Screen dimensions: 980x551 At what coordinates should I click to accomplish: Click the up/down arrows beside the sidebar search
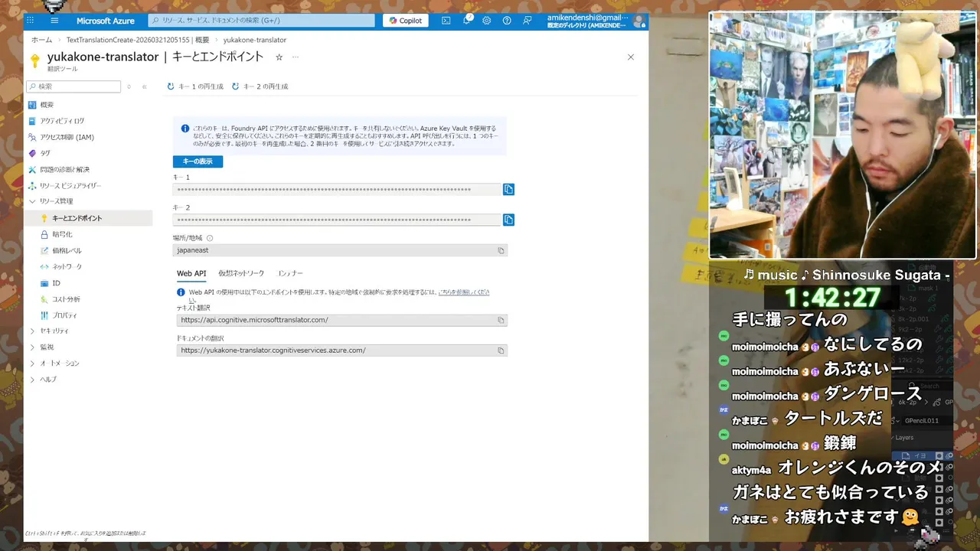click(x=129, y=86)
